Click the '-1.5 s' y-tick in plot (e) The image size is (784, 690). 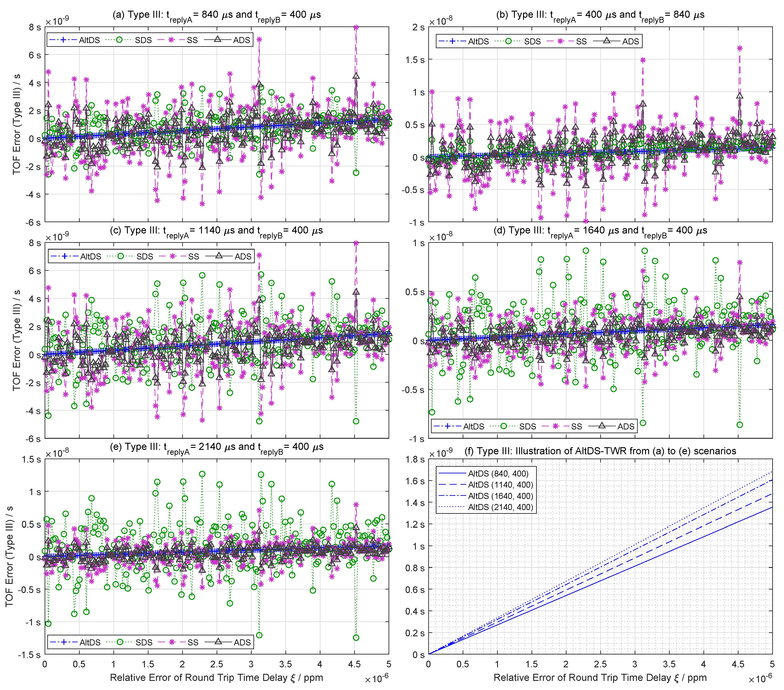tap(29, 655)
